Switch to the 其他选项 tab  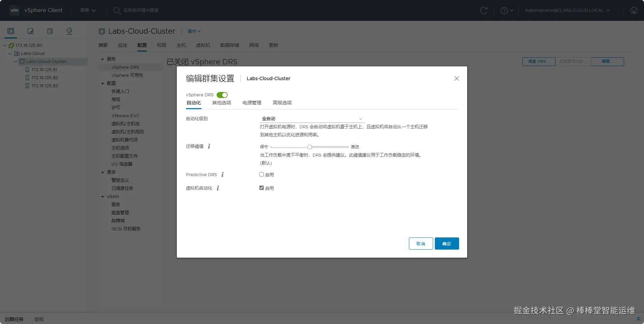(222, 103)
